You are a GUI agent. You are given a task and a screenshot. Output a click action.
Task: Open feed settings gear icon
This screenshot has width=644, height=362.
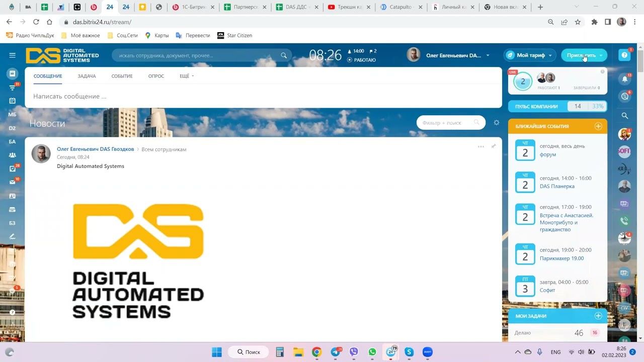497,123
